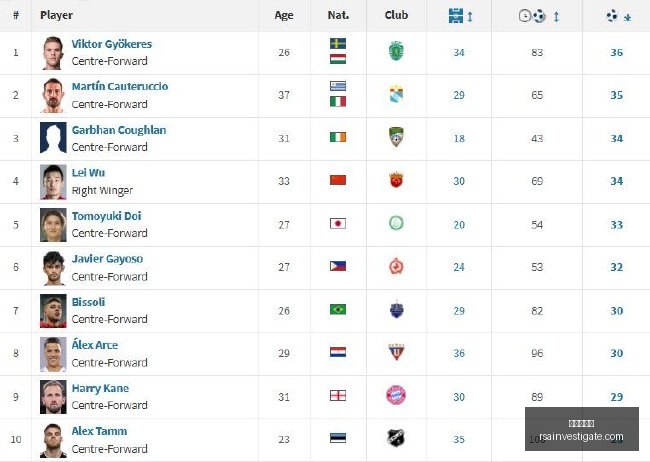Open Viktor Gyökeres player profile
650x462 pixels.
point(112,44)
